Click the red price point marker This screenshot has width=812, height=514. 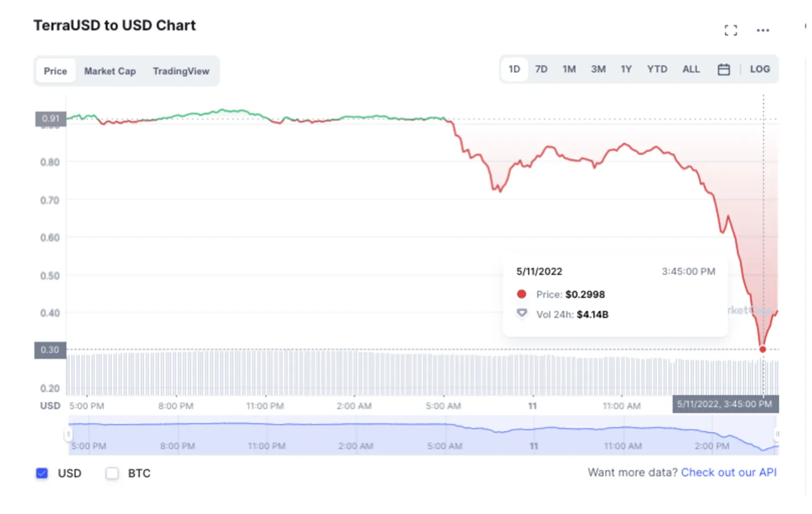pyautogui.click(x=762, y=349)
